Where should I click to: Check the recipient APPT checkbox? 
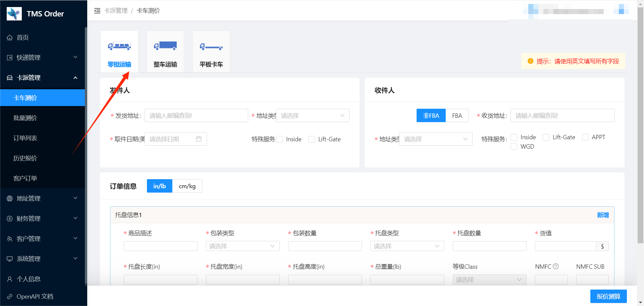[585, 137]
